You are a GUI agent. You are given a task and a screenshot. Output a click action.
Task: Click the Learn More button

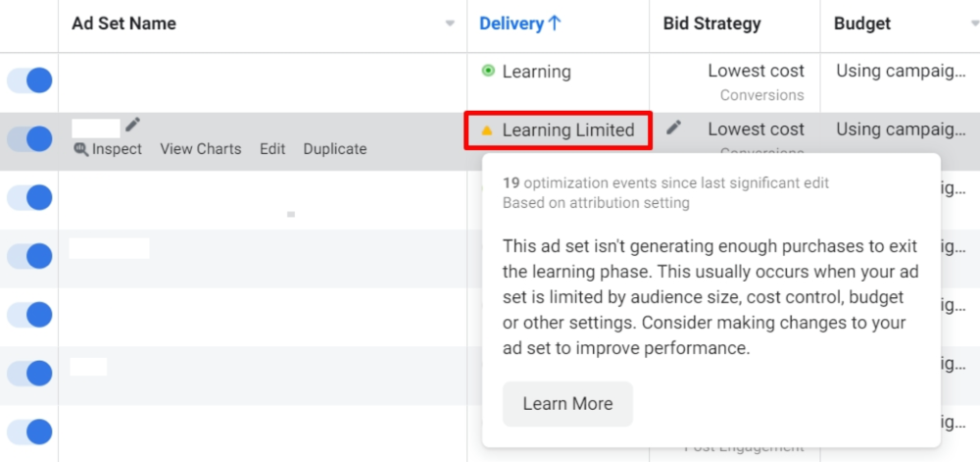tap(567, 403)
